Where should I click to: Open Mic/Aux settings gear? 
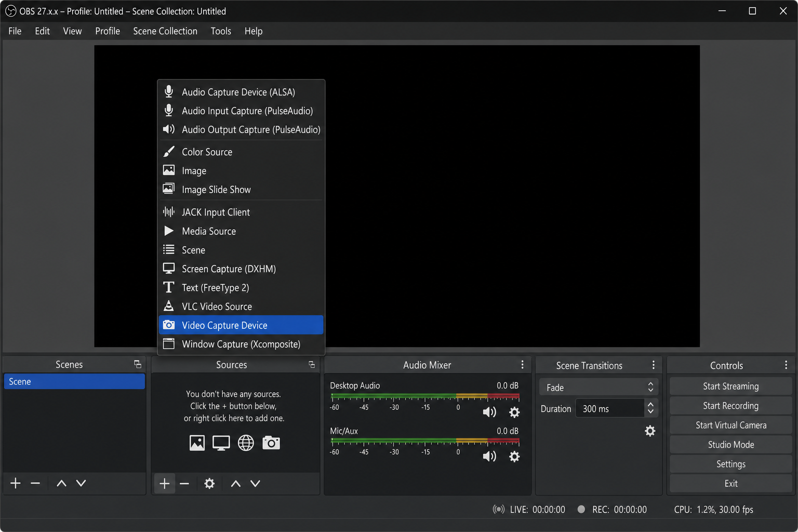pyautogui.click(x=514, y=457)
